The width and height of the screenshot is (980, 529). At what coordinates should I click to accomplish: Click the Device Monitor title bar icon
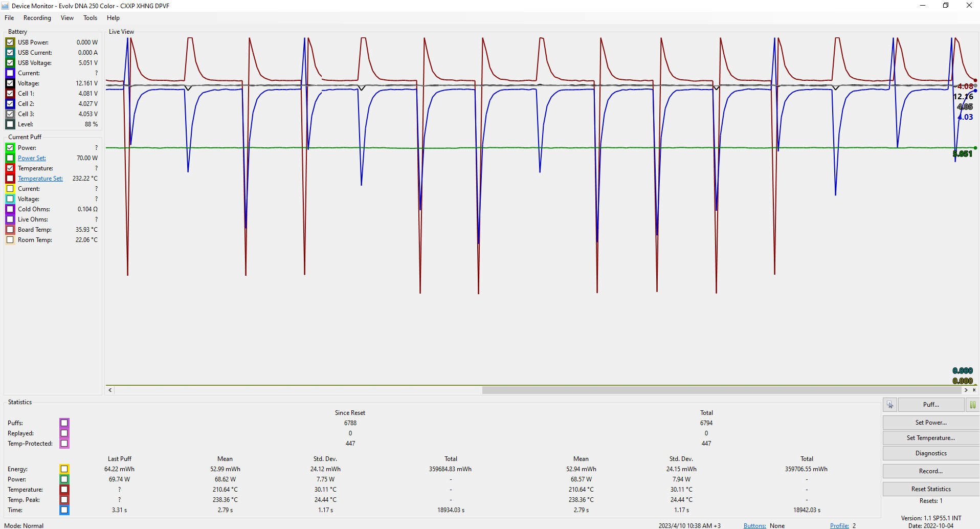click(6, 6)
